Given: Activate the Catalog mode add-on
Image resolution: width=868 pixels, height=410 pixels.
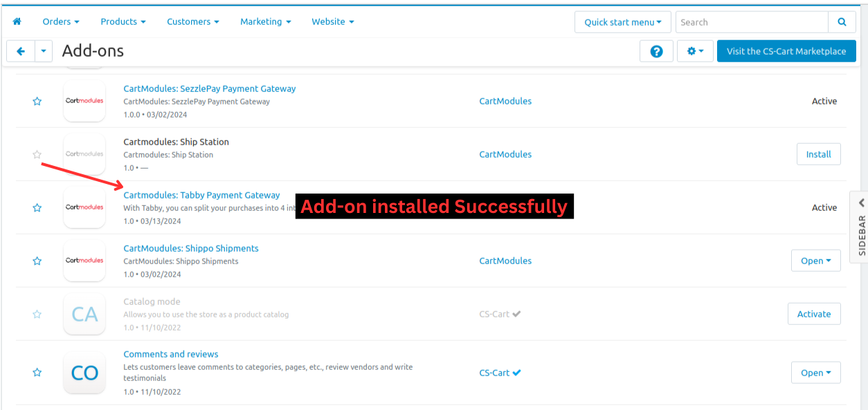Looking at the screenshot, I should click(x=814, y=314).
